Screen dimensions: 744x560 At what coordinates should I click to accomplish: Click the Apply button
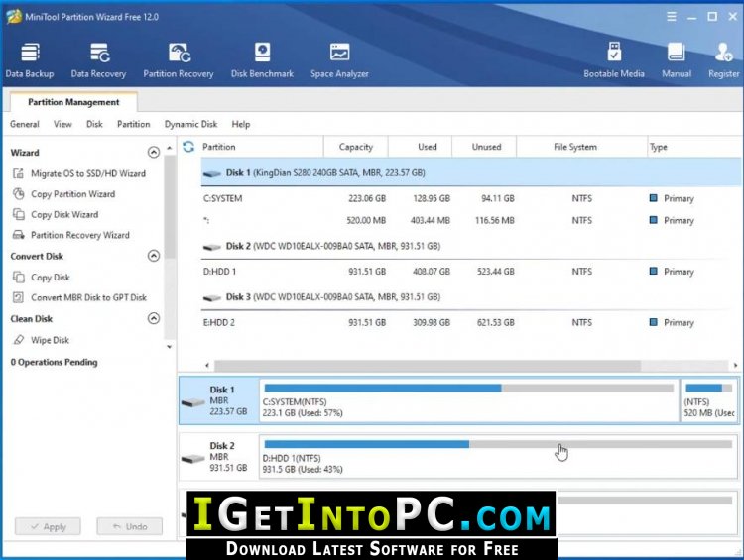48,527
